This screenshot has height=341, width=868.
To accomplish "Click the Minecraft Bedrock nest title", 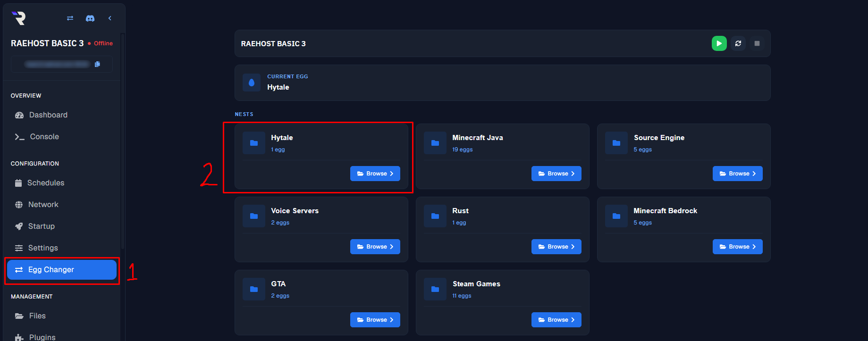I will [666, 211].
